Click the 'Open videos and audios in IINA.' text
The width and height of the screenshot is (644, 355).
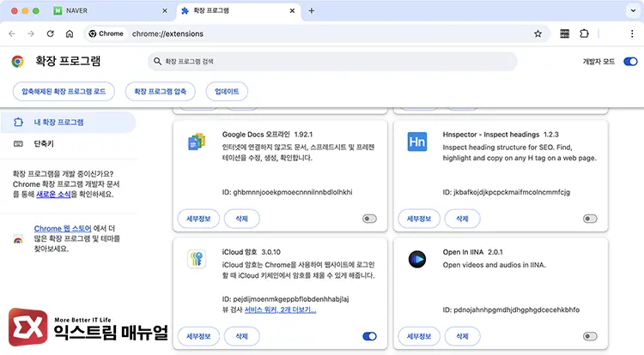[494, 265]
